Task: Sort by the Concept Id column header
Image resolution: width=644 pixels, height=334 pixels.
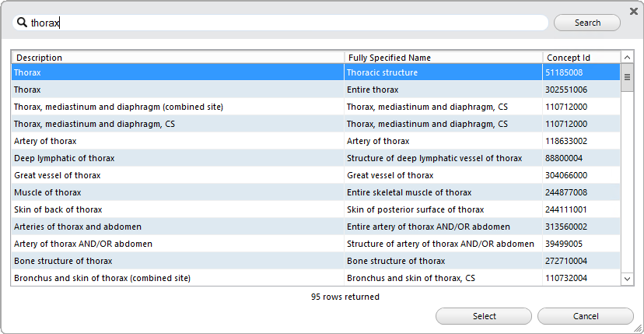Action: tap(582, 58)
